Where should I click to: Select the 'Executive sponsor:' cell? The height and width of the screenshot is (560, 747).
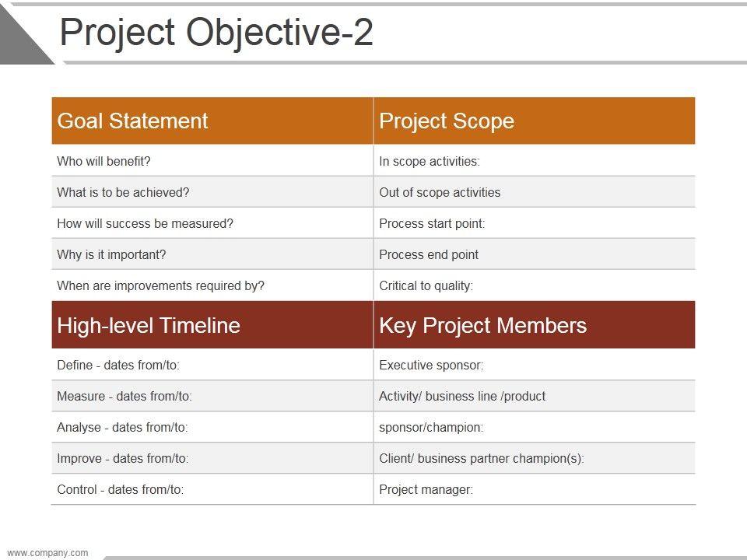(431, 365)
